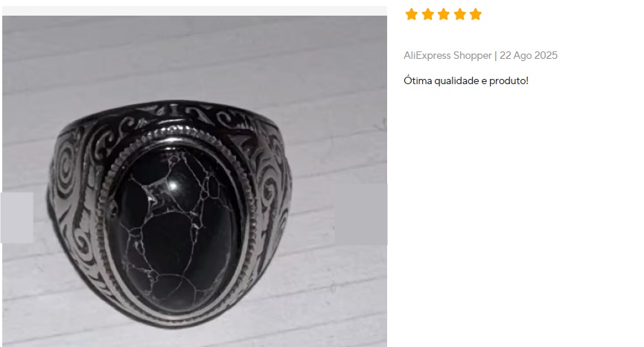Viewport: 644px width, 347px height.
Task: Click the review date 22 Ago 2025
Action: click(x=529, y=55)
